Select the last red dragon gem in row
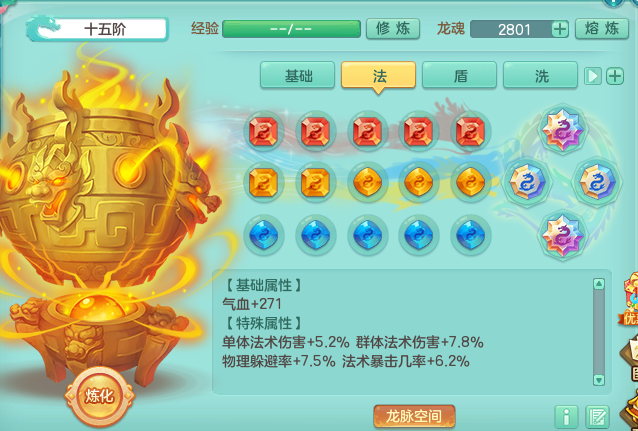 point(470,131)
